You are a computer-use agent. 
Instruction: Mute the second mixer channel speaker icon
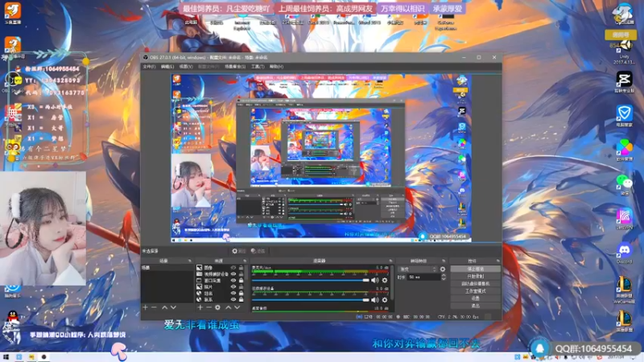(374, 300)
